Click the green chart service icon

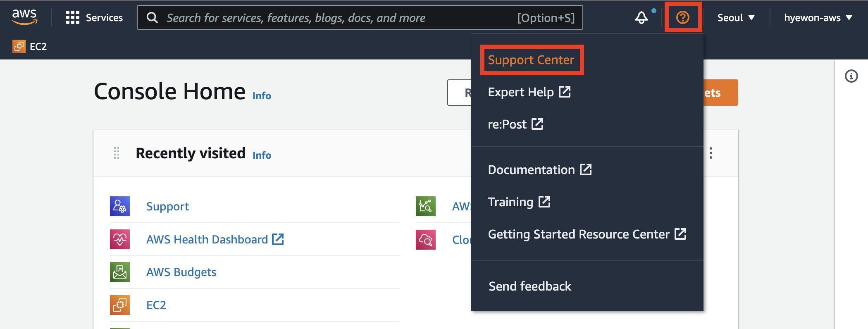coord(426,206)
